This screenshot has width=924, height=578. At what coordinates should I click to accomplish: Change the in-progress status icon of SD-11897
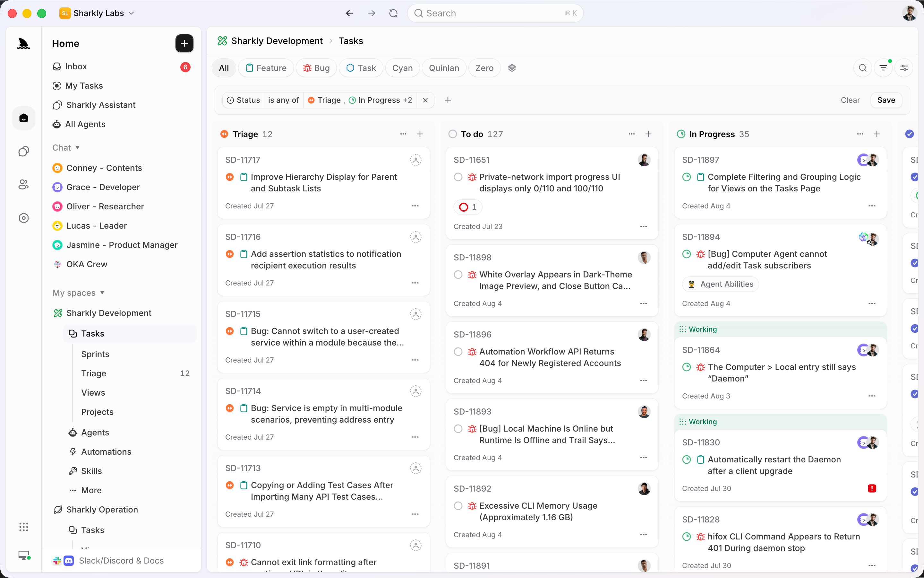687,177
